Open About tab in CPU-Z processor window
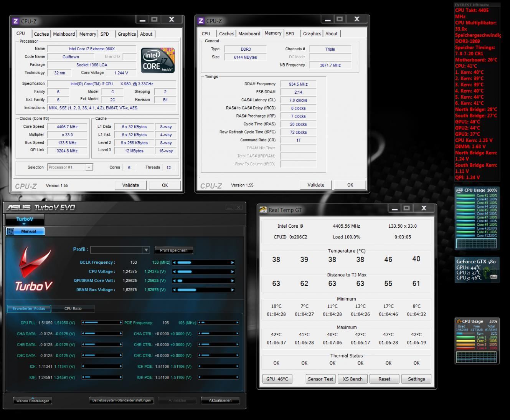The height and width of the screenshot is (420, 510). [x=146, y=34]
